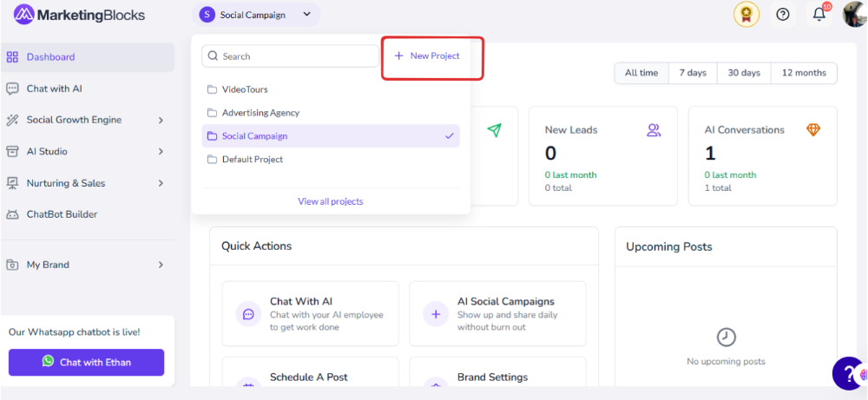Click the AI Conversations diamond icon
This screenshot has width=868, height=400.
[813, 130]
